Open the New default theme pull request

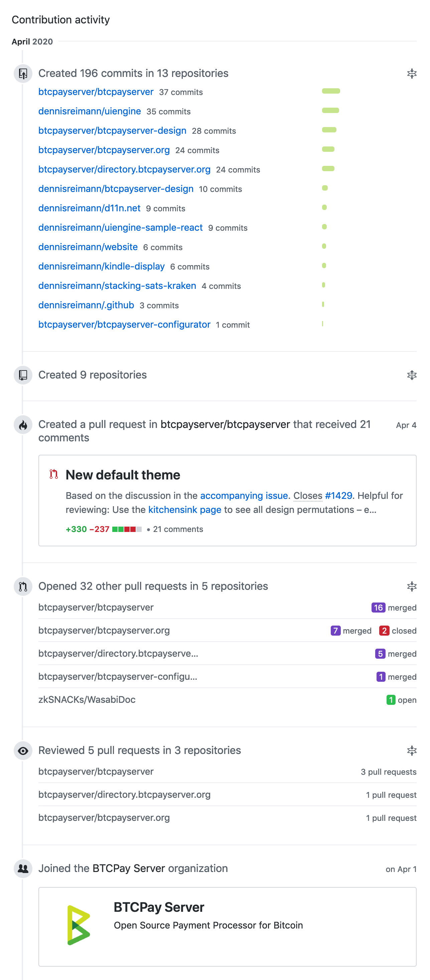point(123,475)
